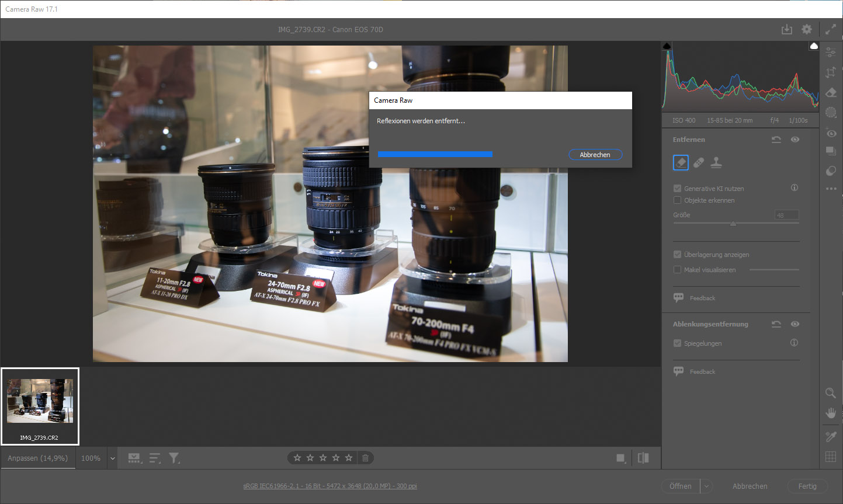
Task: Toggle visibility eye for Entfernen panel
Action: click(x=795, y=140)
